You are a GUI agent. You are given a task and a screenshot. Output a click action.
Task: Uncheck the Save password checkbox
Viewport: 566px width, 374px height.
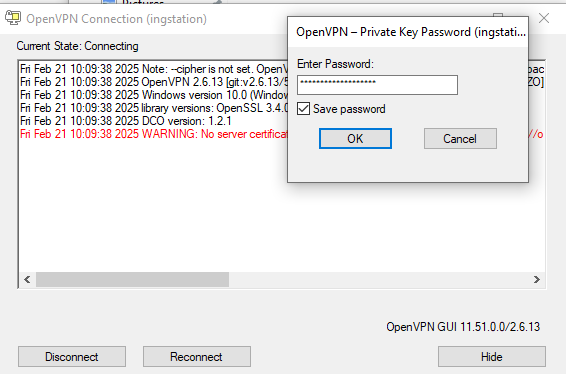point(303,109)
